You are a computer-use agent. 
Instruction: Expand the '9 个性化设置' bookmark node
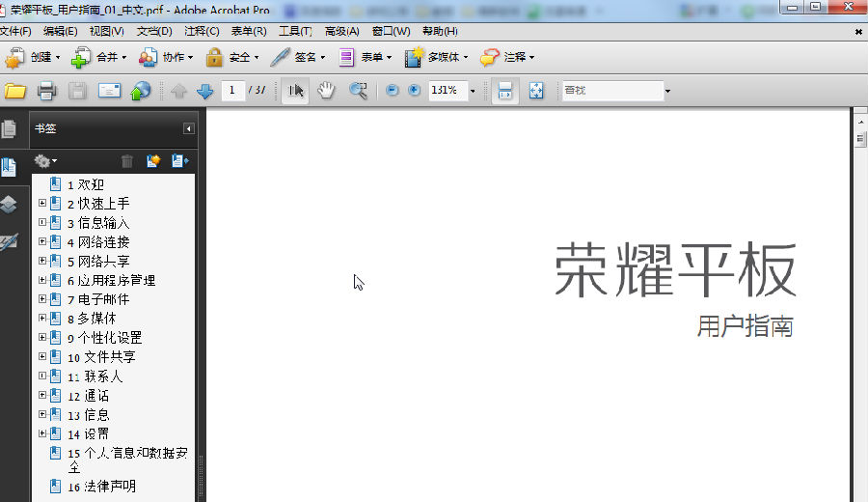(x=42, y=338)
